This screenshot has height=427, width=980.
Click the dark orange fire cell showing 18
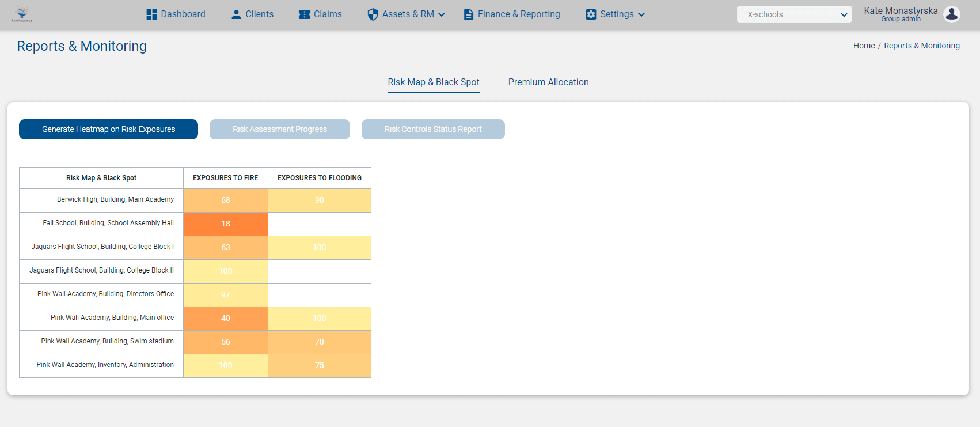pyautogui.click(x=226, y=224)
